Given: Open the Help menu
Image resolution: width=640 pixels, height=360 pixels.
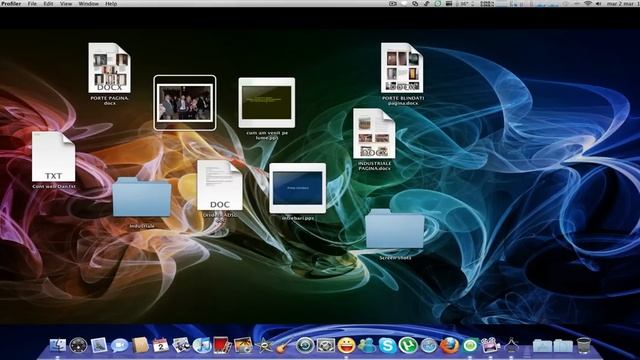Looking at the screenshot, I should pos(111,3).
